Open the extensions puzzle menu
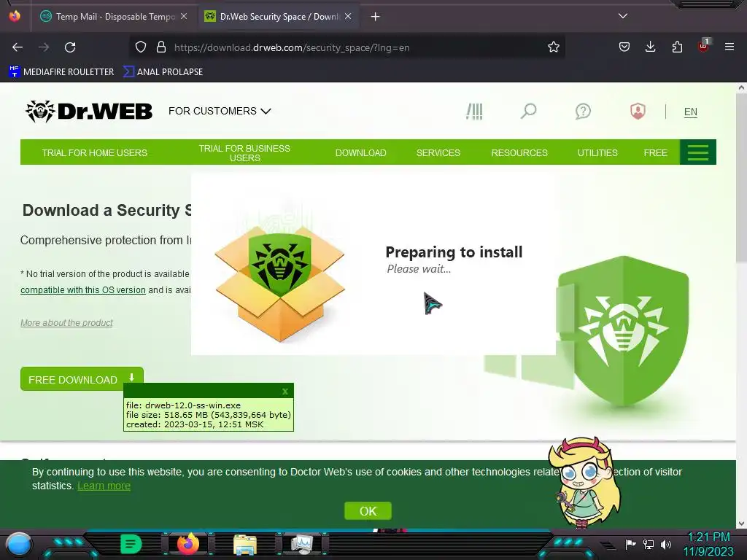Image resolution: width=747 pixels, height=560 pixels. point(677,47)
